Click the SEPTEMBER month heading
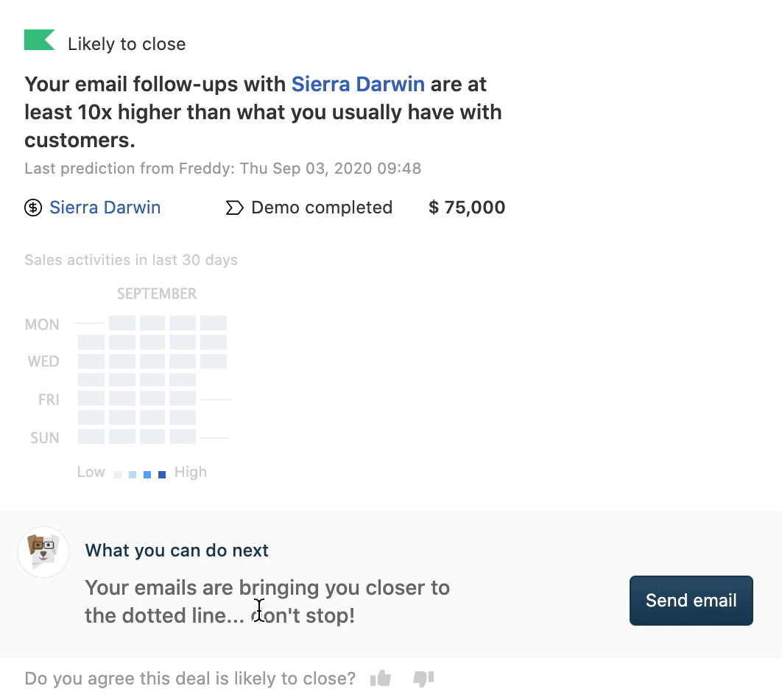 (x=157, y=294)
